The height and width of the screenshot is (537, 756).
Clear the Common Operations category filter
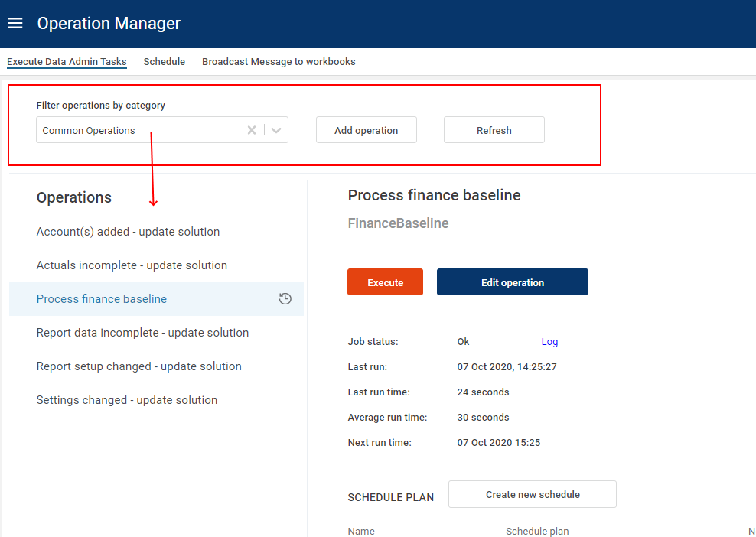point(251,130)
